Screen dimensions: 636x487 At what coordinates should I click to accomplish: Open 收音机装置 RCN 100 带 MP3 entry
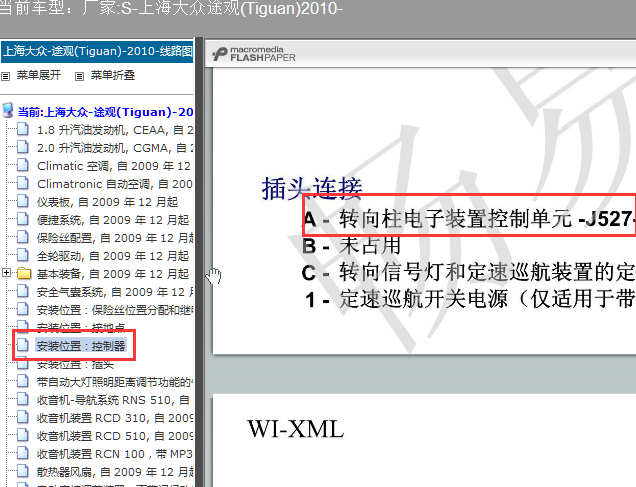[115, 454]
